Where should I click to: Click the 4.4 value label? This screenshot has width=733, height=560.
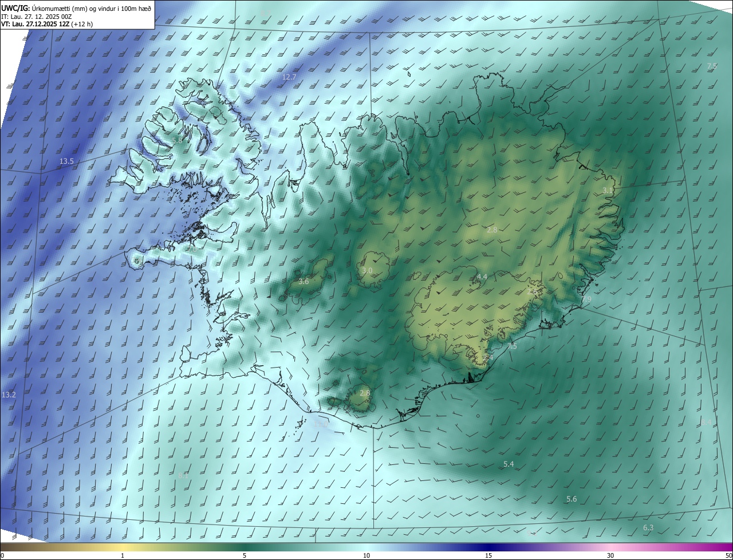click(x=482, y=277)
